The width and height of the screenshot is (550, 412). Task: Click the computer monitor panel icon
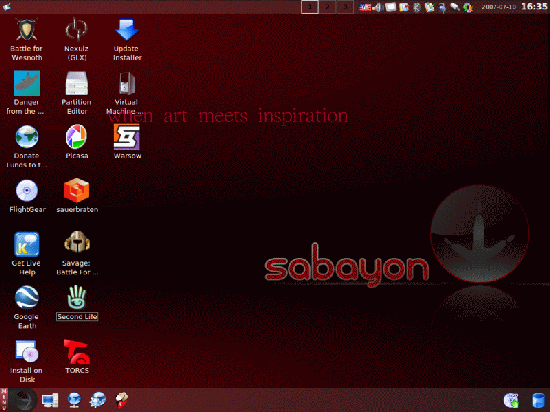coord(50,400)
